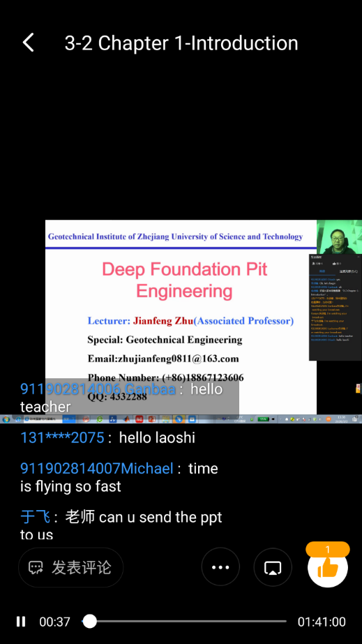The width and height of the screenshot is (362, 644).
Task: Click the 01:41:00 total duration label
Action: click(322, 622)
